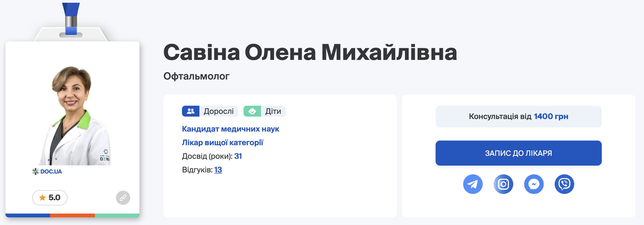The image size is (644, 225).
Task: Copy profile link with chain icon
Action: click(123, 197)
